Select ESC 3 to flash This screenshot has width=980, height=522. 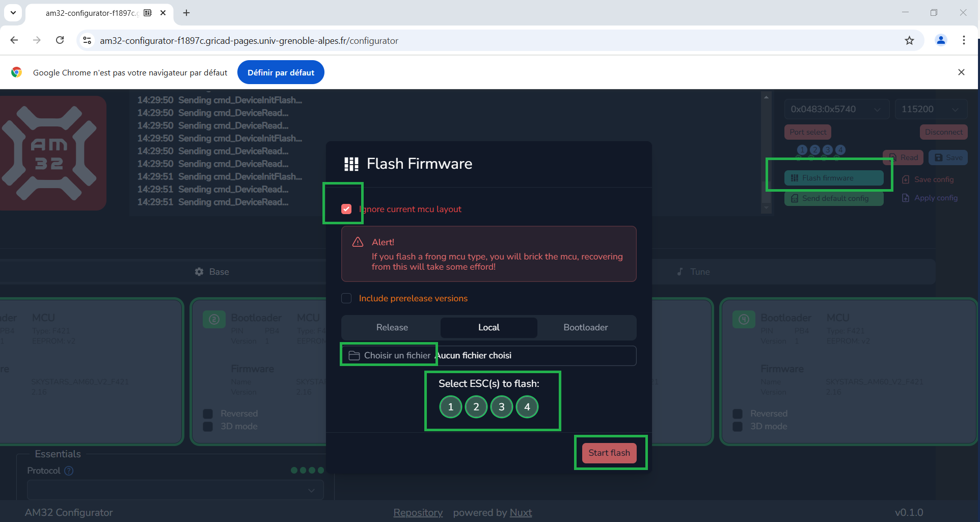pos(502,407)
